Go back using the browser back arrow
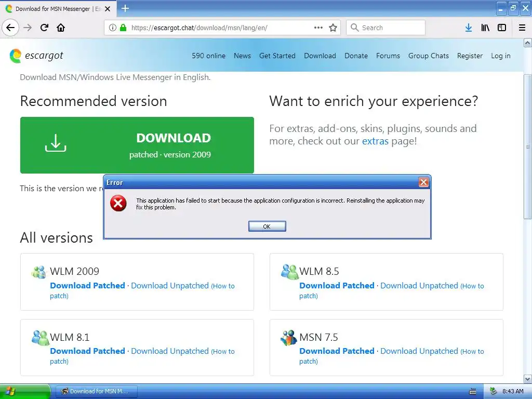 [10, 28]
